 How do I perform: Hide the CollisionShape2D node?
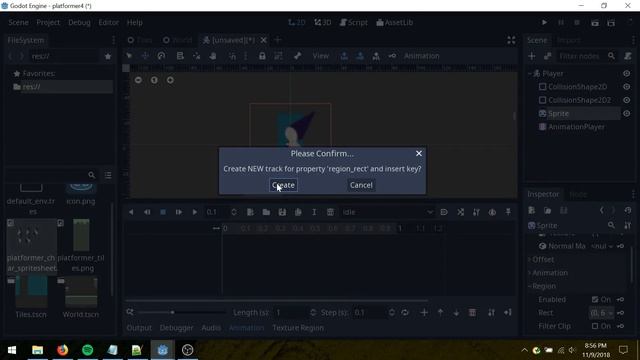tap(627, 87)
